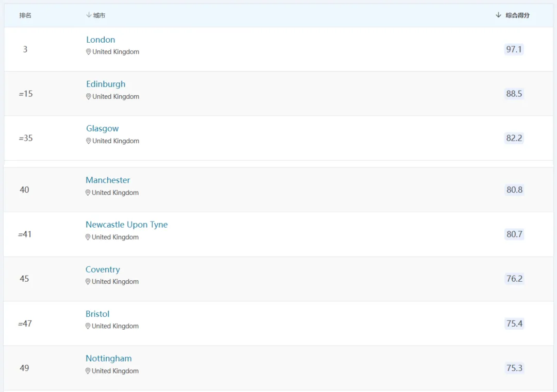
Task: Open the Bristol city link
Action: pyautogui.click(x=97, y=314)
